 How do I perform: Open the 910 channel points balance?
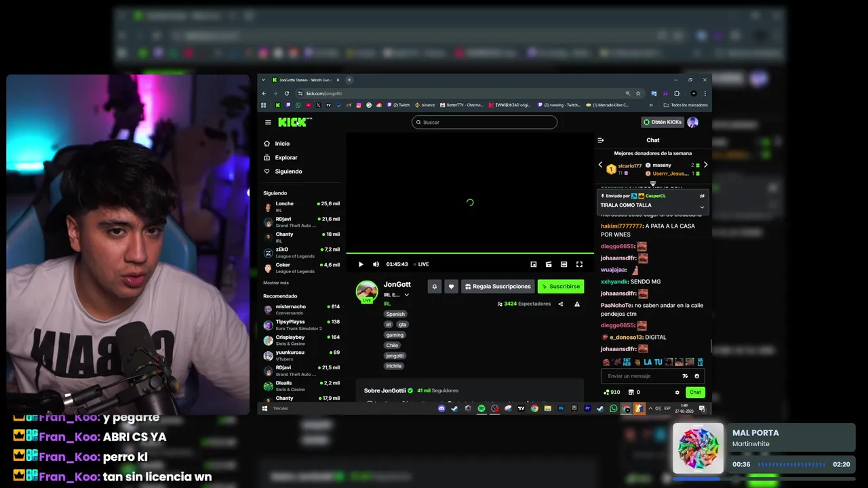[x=612, y=392]
